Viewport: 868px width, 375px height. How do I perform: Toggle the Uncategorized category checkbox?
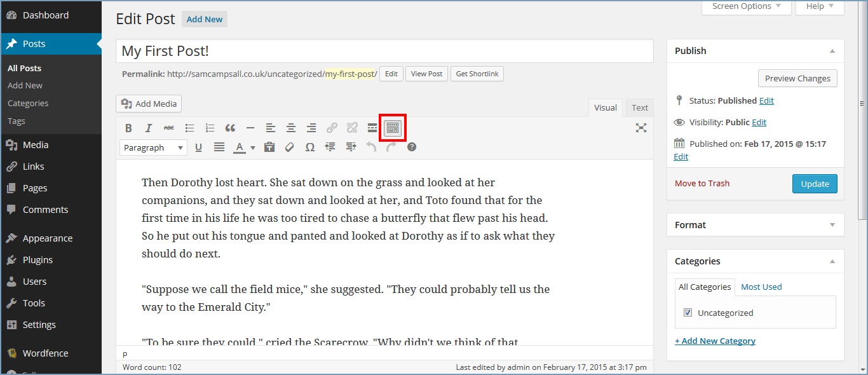click(x=688, y=312)
